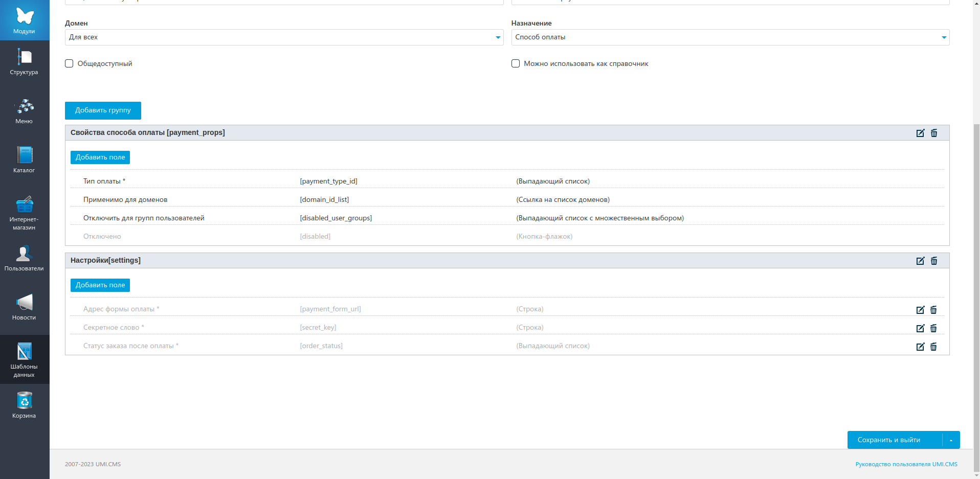Delete the Настройки settings group
This screenshot has height=479, width=980.
tap(934, 261)
